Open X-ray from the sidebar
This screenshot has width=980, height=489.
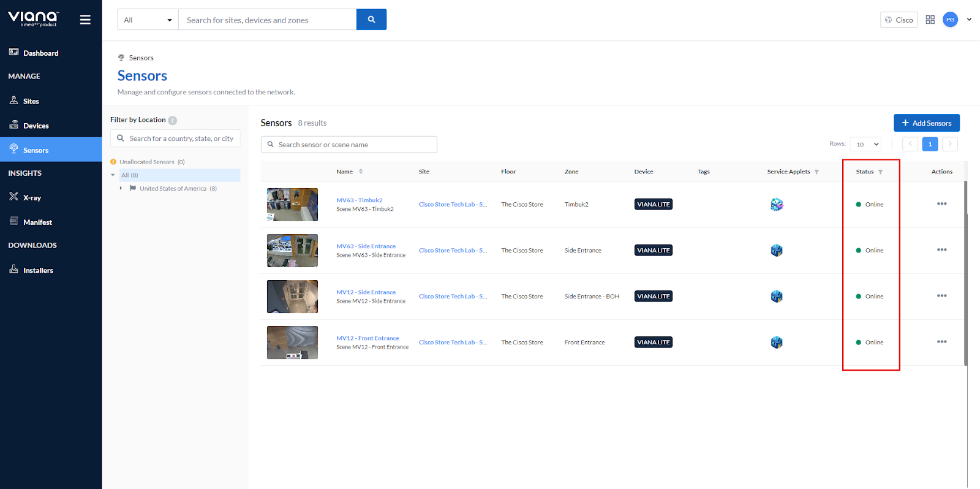[32, 198]
